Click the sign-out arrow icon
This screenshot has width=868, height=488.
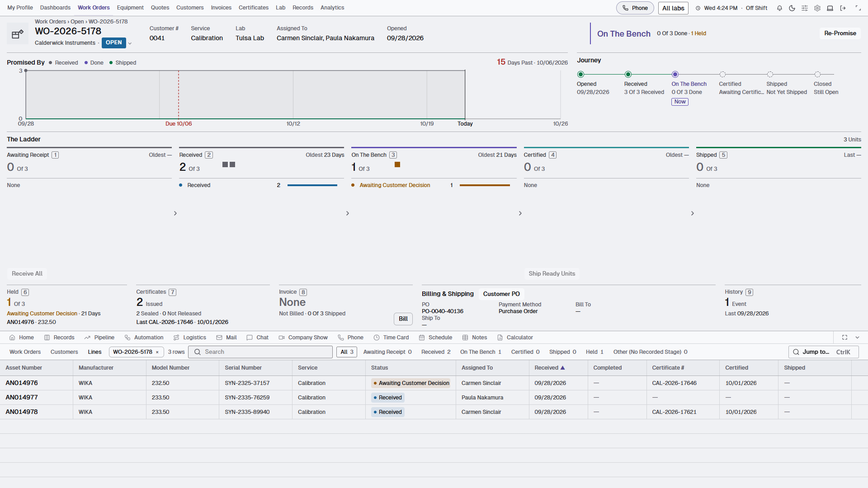tap(843, 8)
